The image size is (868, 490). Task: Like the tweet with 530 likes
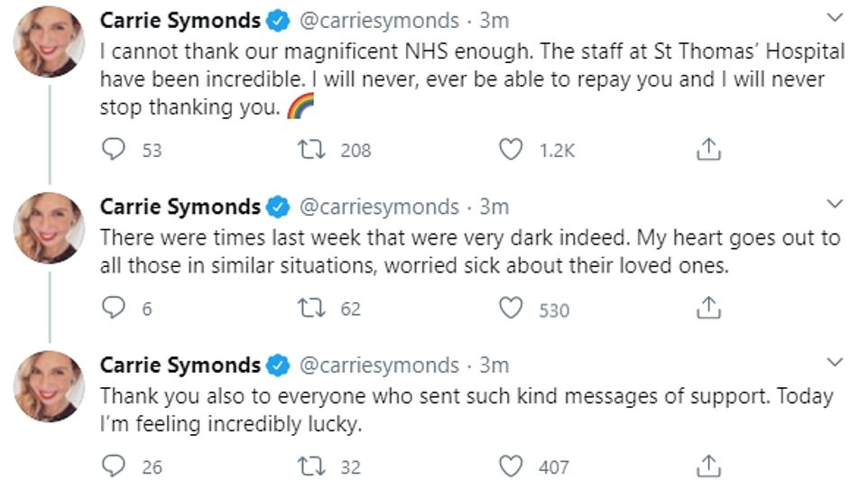point(512,309)
